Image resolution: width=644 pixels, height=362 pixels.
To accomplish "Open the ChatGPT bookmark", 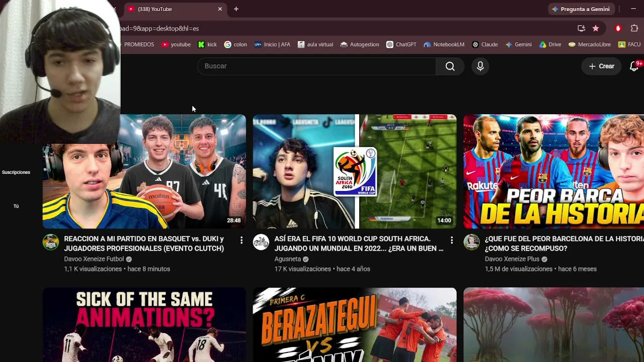I will [x=401, y=44].
